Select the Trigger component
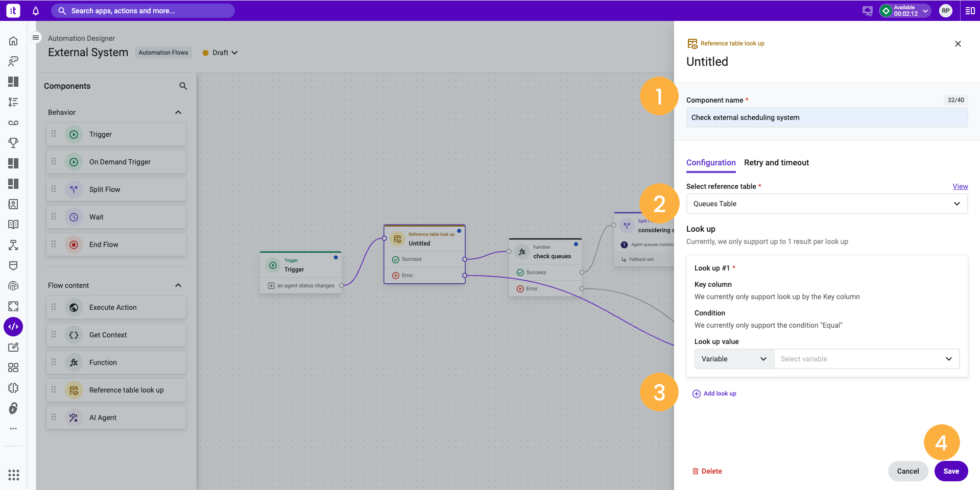The height and width of the screenshot is (490, 980). pyautogui.click(x=116, y=134)
